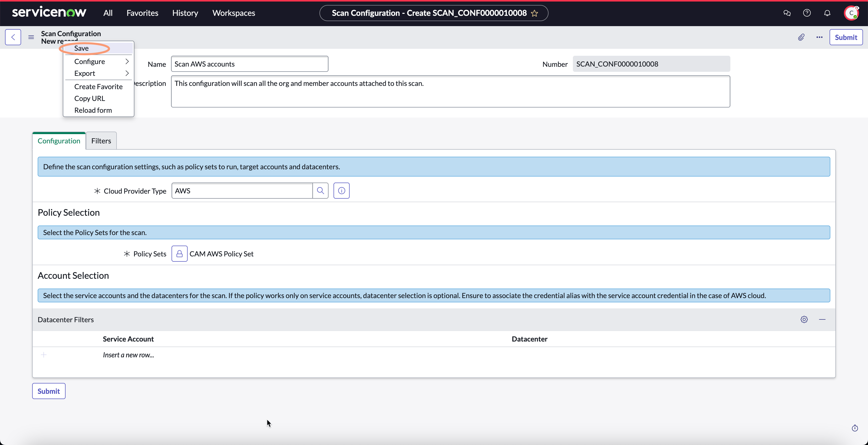The image size is (868, 445).
Task: Select Reload form in the context menu
Action: coord(98,110)
